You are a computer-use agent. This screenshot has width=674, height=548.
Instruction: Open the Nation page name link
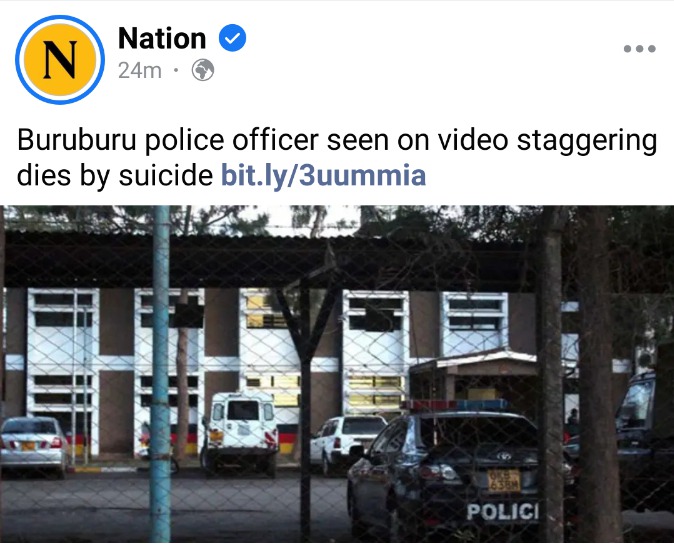tap(162, 38)
